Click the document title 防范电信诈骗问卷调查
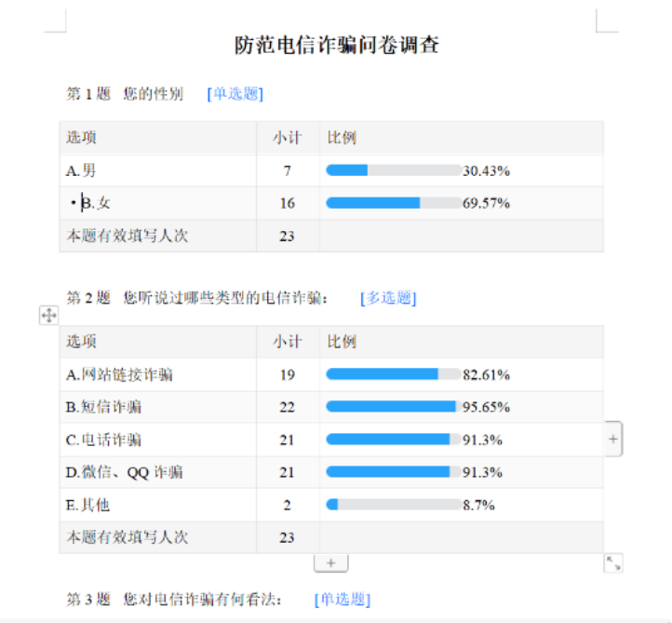Image resolution: width=672 pixels, height=623 pixels. pyautogui.click(x=336, y=45)
